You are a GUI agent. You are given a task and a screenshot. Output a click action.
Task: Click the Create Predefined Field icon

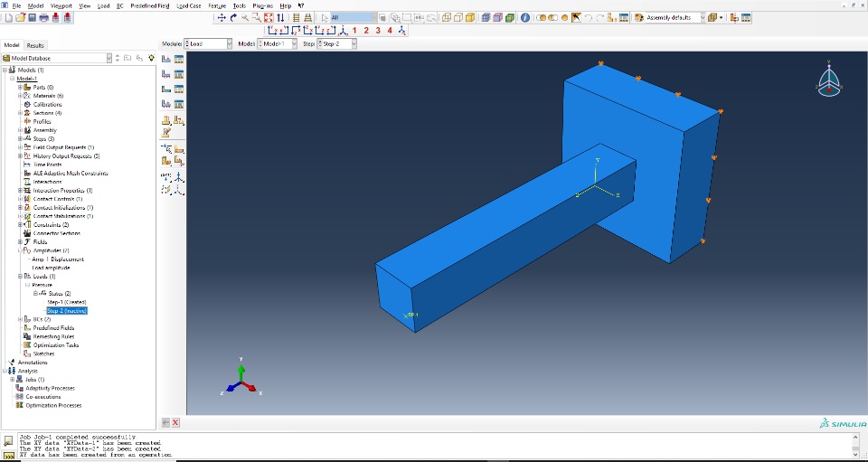coord(165,90)
